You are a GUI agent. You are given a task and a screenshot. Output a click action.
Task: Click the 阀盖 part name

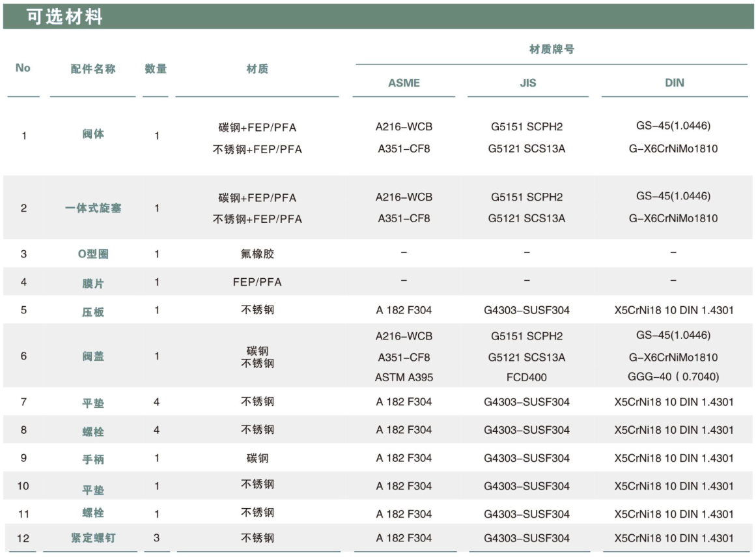pos(93,356)
